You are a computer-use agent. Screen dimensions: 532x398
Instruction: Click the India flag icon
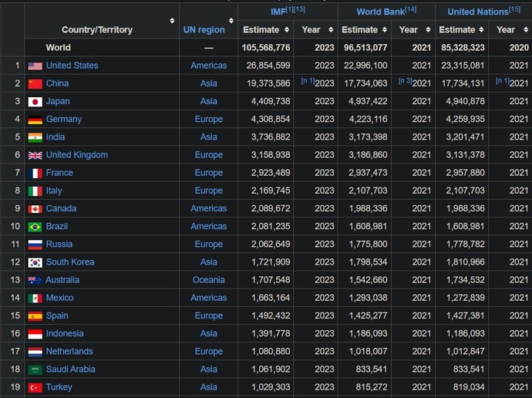point(35,137)
